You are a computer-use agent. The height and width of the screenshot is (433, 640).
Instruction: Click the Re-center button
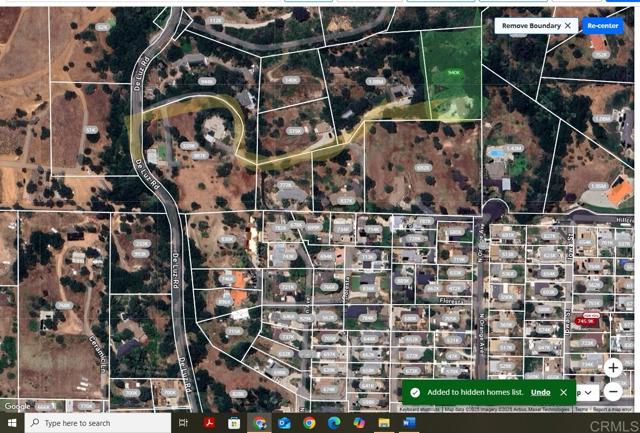tap(603, 25)
